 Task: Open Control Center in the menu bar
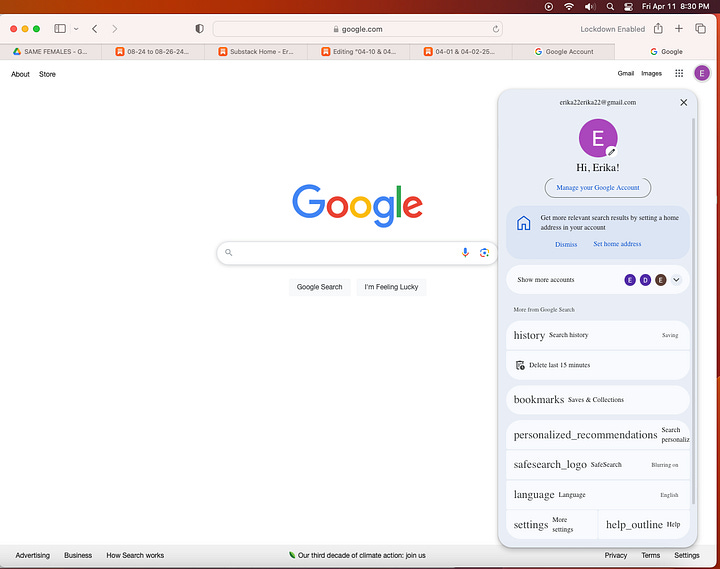(629, 6)
